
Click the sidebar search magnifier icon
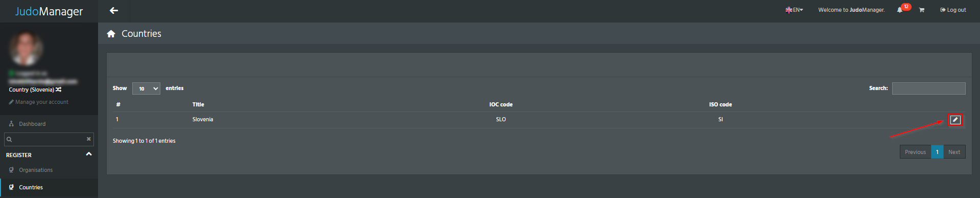tap(9, 139)
